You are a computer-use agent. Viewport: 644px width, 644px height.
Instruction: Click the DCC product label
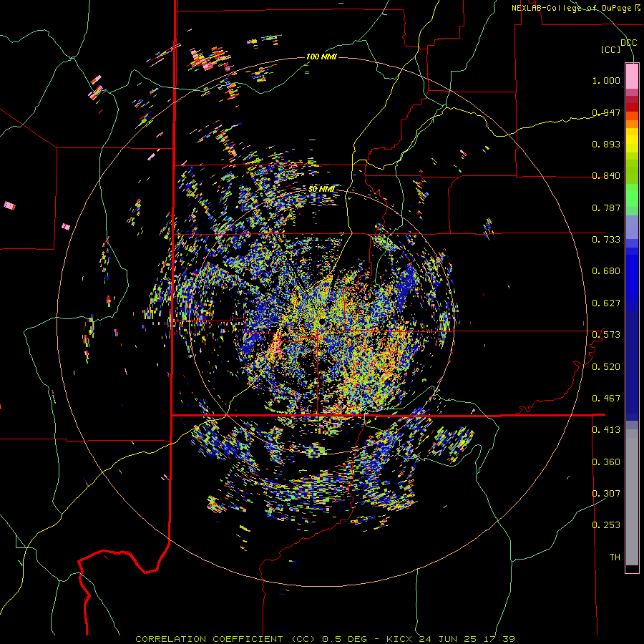(628, 43)
